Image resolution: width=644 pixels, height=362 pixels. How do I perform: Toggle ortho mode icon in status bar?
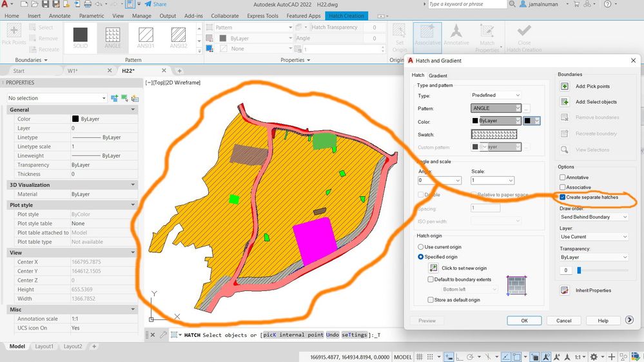point(460,357)
